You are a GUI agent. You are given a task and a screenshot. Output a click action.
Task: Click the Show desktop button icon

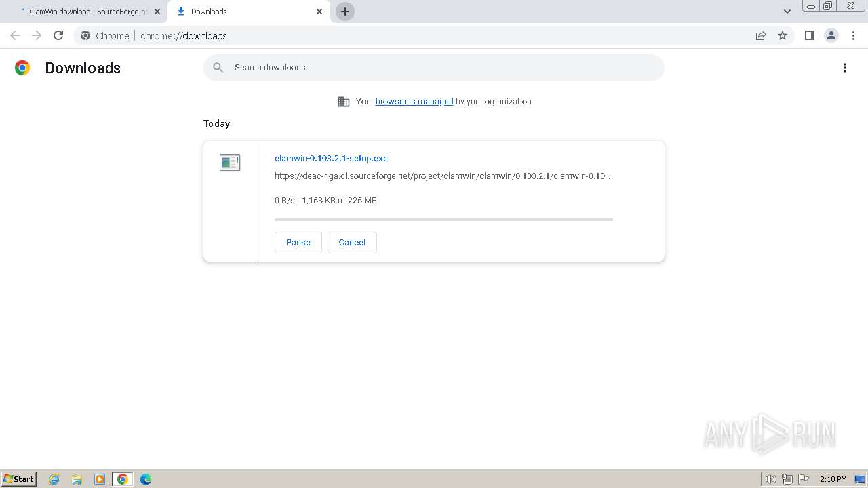(860, 479)
